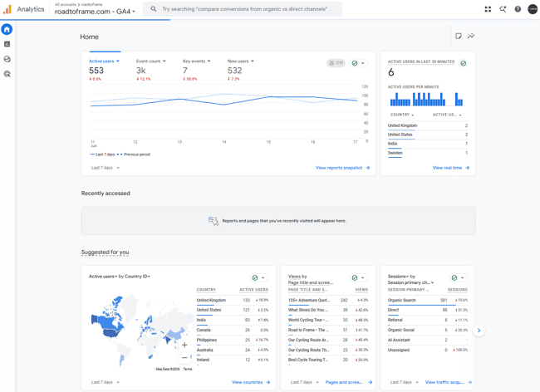Click the data quality check icon in realtime card
This screenshot has height=392, width=540.
[464, 63]
